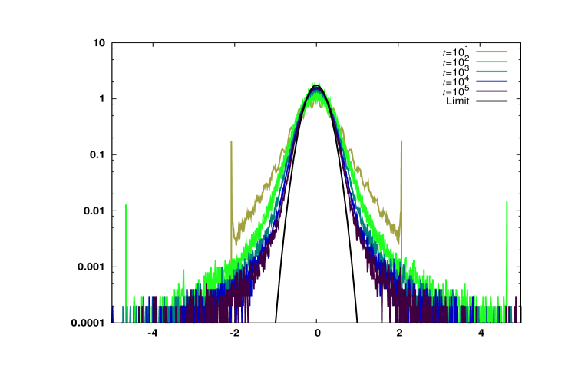Screen dimensions: 588x368
Task: Click the t=10^4 legend label
Action: [456, 81]
